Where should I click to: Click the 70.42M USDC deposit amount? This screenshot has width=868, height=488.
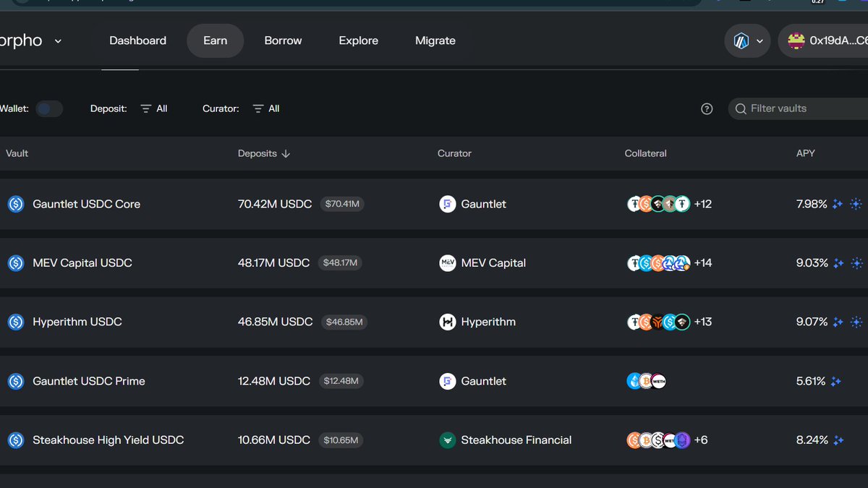[x=275, y=204]
